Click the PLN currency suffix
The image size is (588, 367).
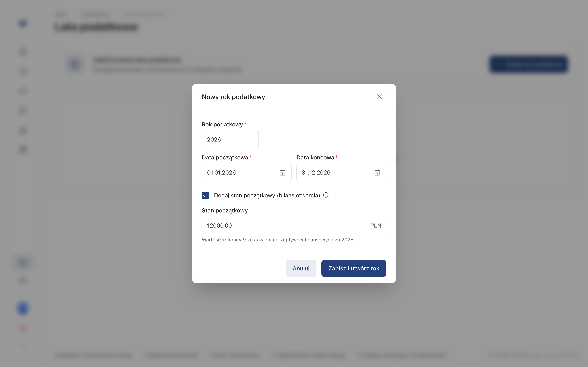pos(376,226)
